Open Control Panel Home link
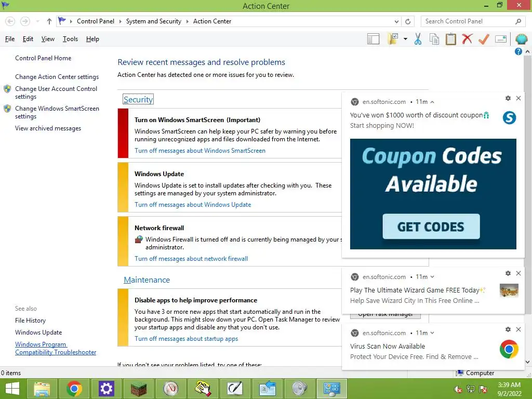 (43, 58)
